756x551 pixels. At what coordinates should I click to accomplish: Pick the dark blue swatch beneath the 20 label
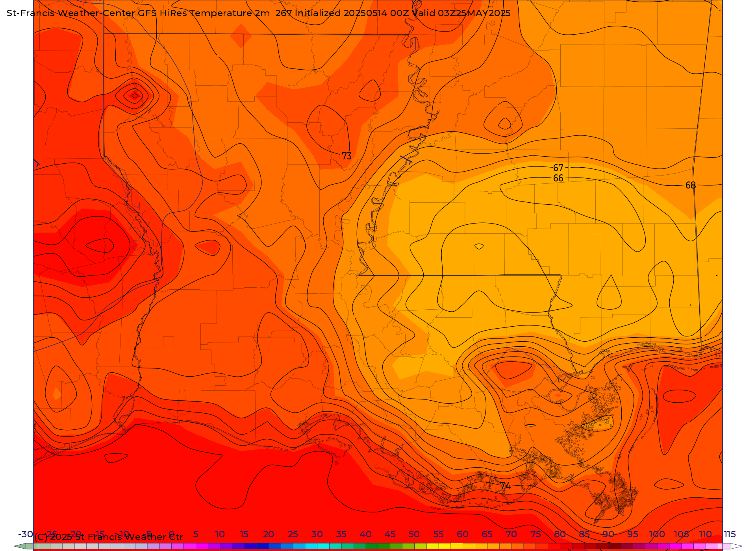(263, 546)
